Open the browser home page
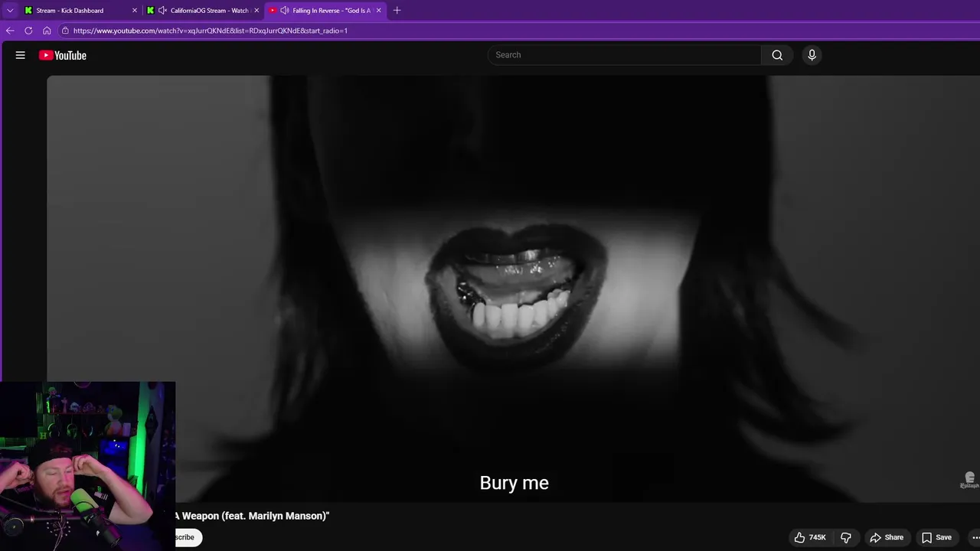Screen dimensions: 980x551 pyautogui.click(x=47, y=31)
